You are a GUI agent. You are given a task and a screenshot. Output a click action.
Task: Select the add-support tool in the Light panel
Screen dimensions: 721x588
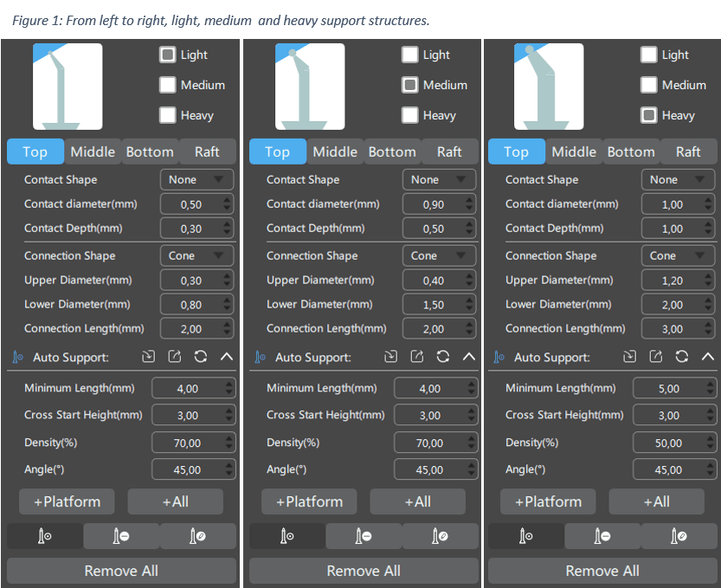(x=45, y=536)
